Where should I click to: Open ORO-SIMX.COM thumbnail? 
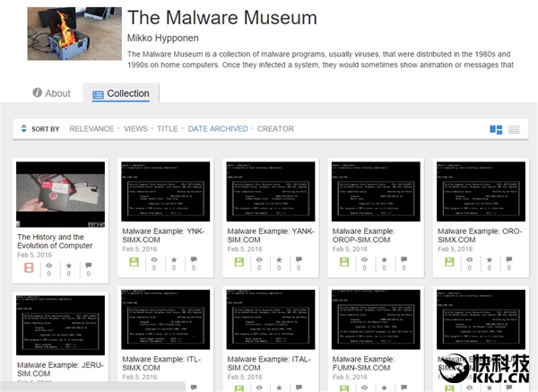(x=481, y=192)
